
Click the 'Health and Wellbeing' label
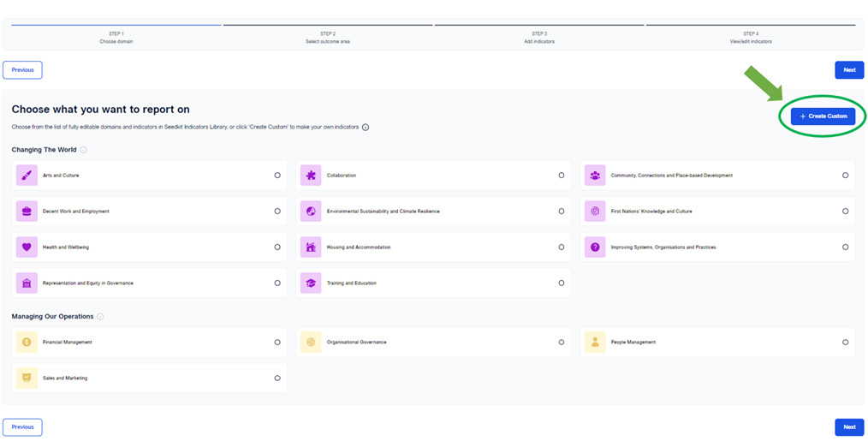click(66, 247)
